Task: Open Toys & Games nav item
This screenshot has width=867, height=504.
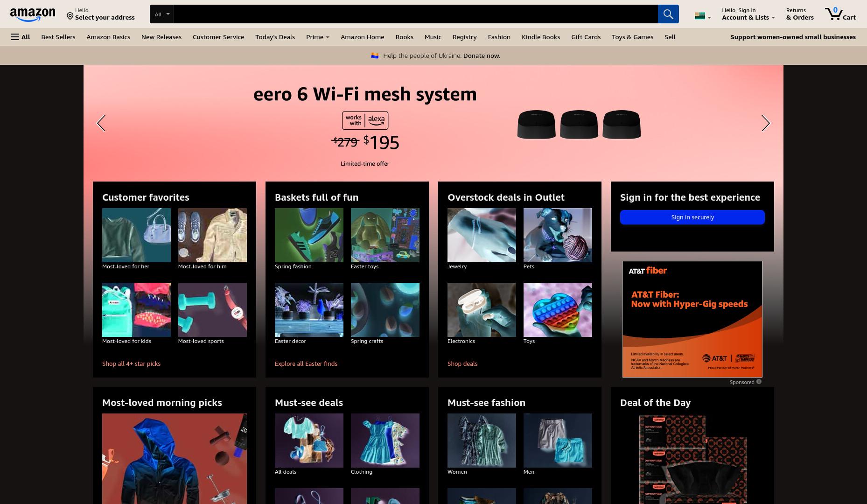Action: click(633, 37)
